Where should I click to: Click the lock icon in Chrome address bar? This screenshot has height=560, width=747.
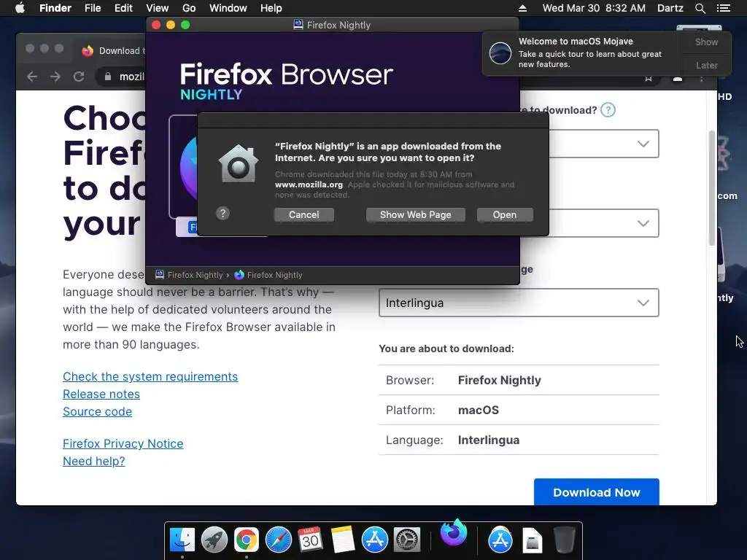108,77
